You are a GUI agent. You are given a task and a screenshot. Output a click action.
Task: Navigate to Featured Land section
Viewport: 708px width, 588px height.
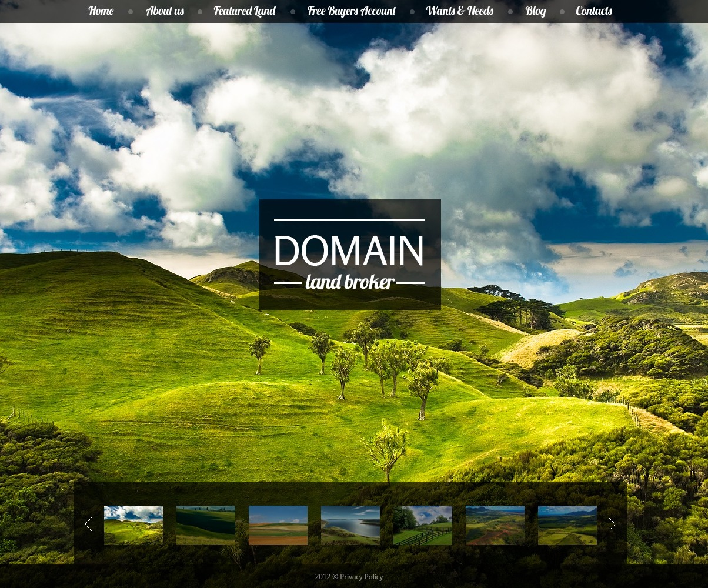[x=244, y=11]
